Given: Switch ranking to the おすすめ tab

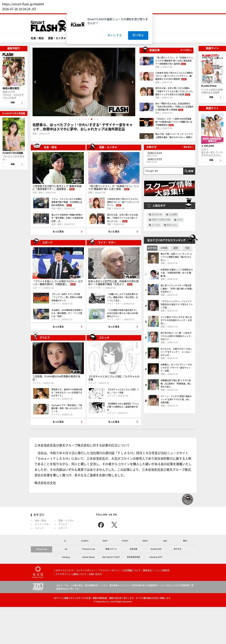Looking at the screenshot, I should [x=152, y=248].
